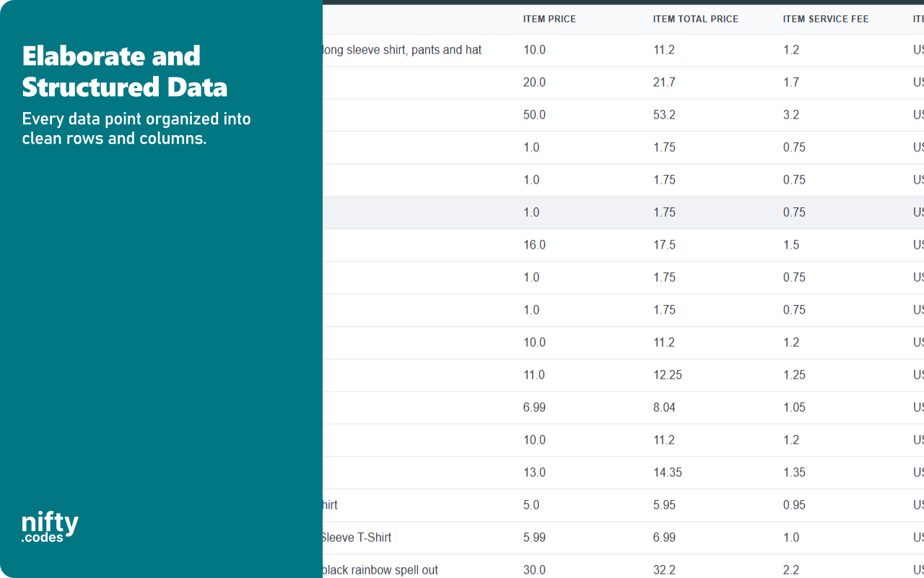Click the ITEM TOTAL PRICE column header
The image size is (924, 578).
[x=695, y=19]
